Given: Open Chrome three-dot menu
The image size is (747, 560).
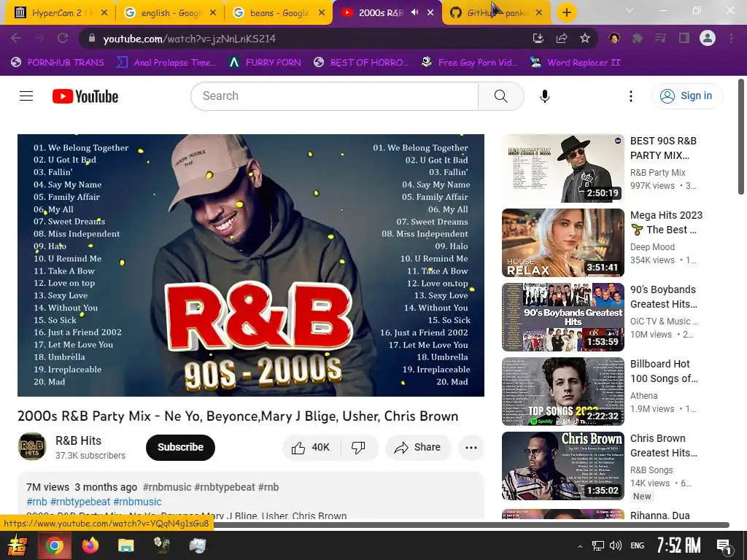Looking at the screenshot, I should pyautogui.click(x=731, y=38).
